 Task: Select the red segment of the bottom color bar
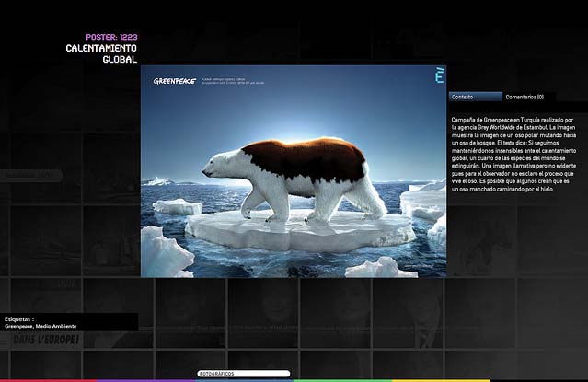46,379
